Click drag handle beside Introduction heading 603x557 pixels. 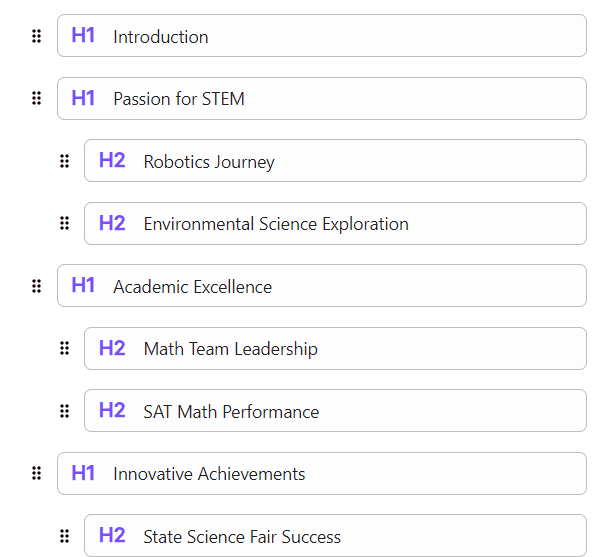36,36
